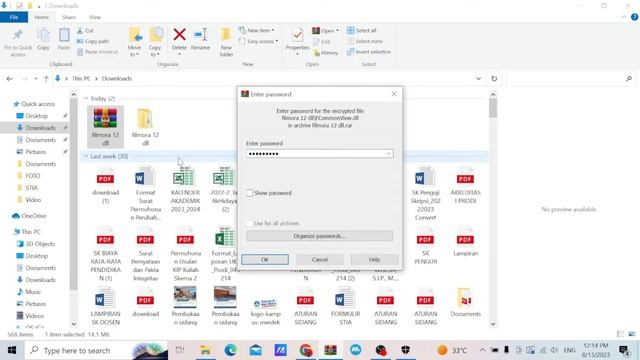This screenshot has width=640, height=360.
Task: Click Copy path in ribbon
Action: pos(93,41)
